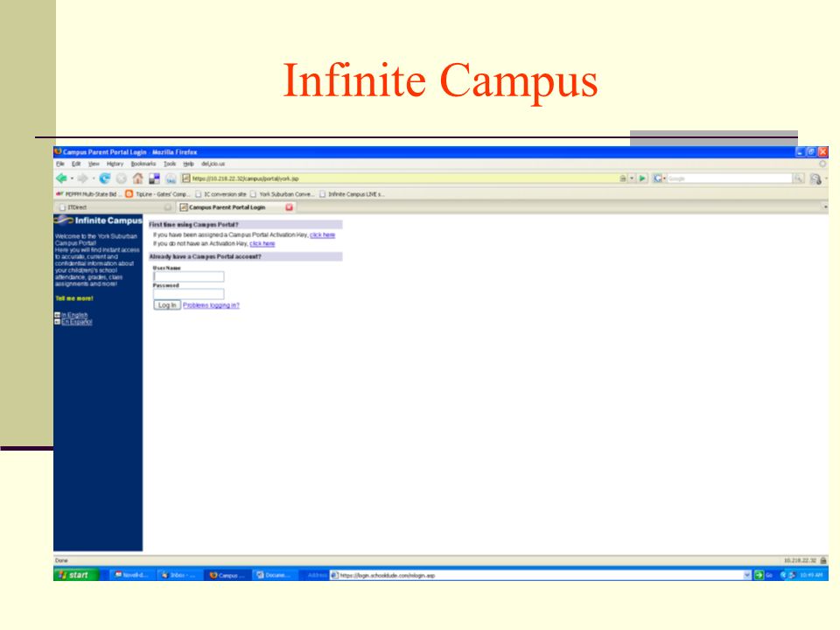Expand the address bar URL history dropdown
Image resolution: width=840 pixels, height=630 pixels.
[632, 178]
